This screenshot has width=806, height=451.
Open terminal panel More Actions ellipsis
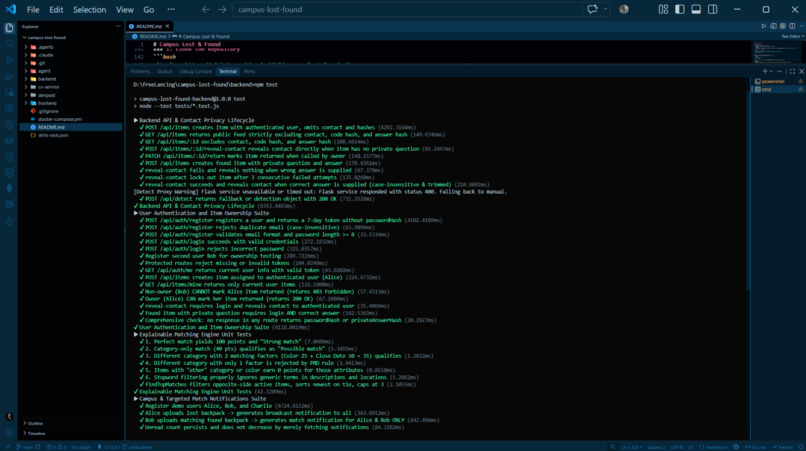point(780,71)
